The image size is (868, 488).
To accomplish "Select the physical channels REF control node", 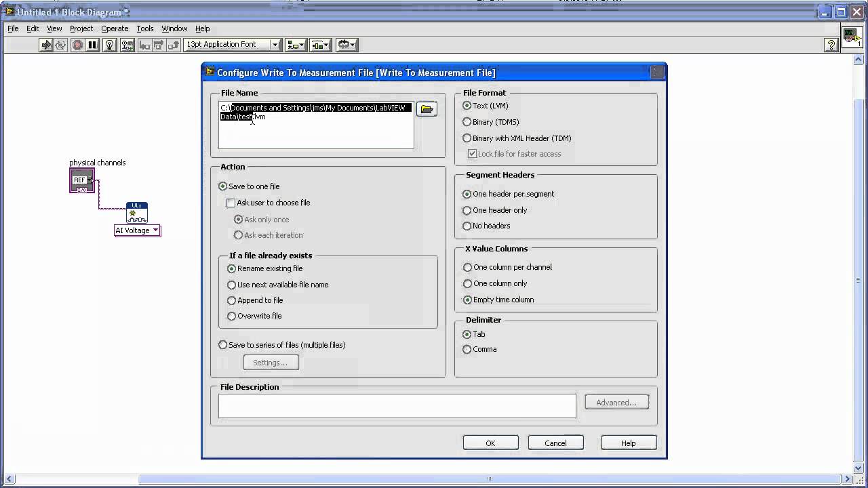I will point(81,180).
